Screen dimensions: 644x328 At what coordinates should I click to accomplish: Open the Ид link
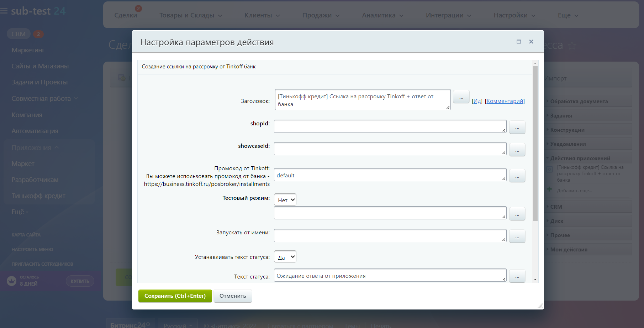(x=477, y=101)
